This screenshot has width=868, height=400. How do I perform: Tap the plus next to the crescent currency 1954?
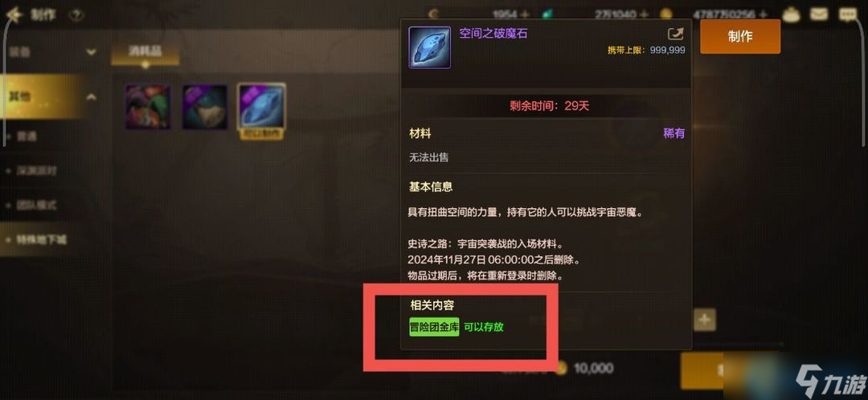524,14
